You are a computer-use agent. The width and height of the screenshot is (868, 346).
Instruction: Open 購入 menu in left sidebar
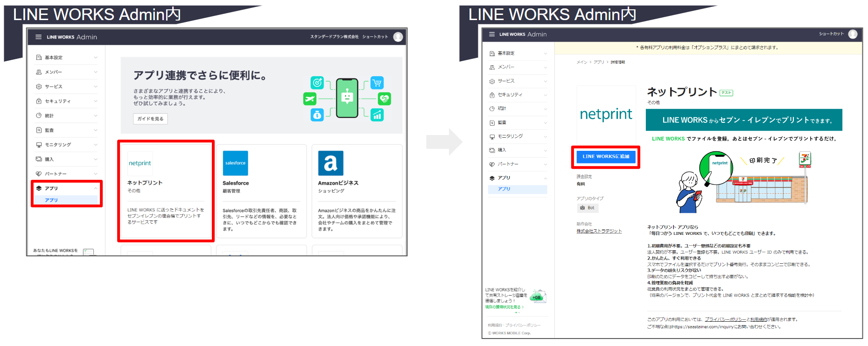click(67, 159)
